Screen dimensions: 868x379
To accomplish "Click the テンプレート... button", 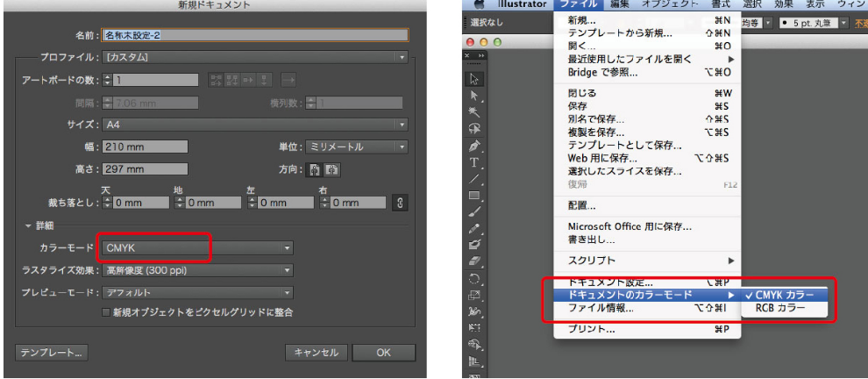I will click(x=52, y=353).
